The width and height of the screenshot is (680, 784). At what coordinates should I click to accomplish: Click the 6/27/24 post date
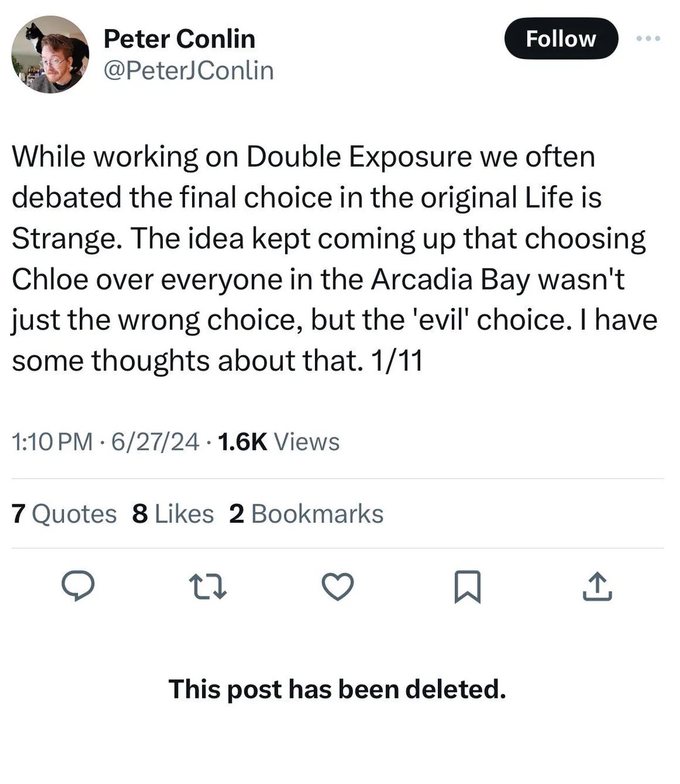pos(155,442)
